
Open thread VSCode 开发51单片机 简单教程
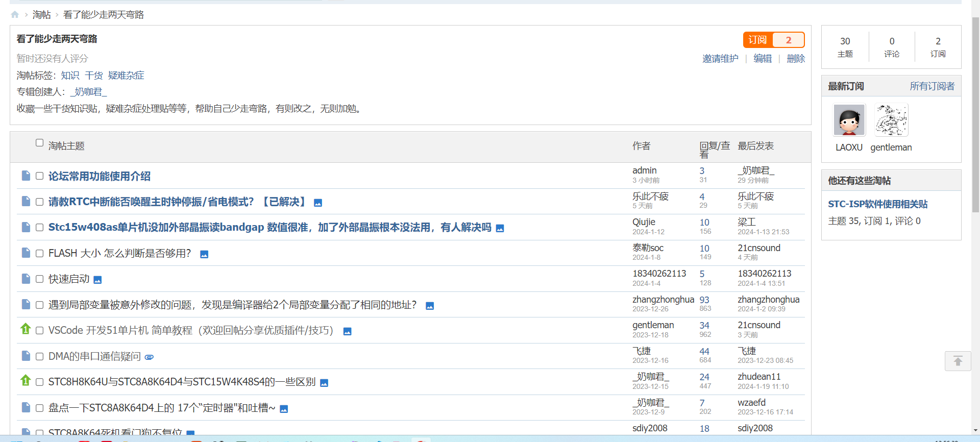tap(191, 331)
